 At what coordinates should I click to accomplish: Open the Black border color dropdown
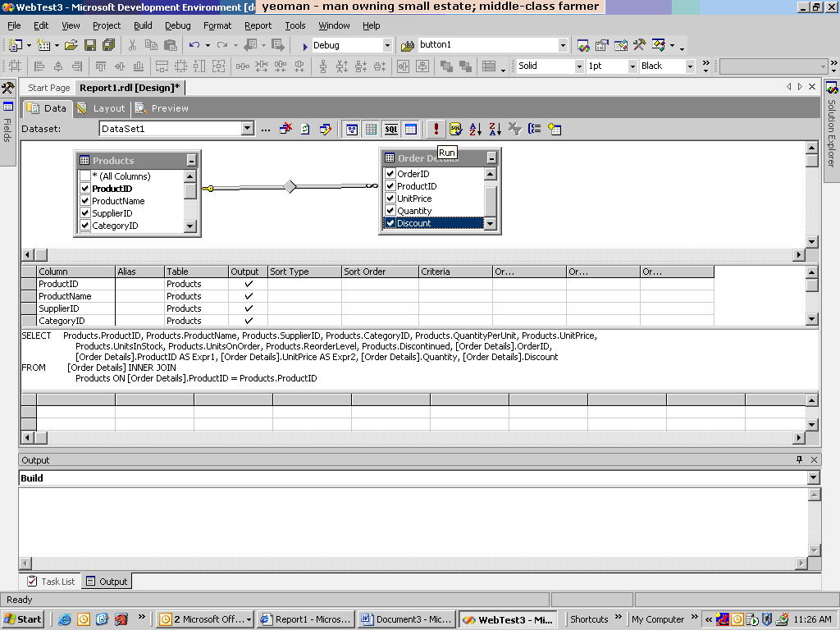tap(690, 66)
